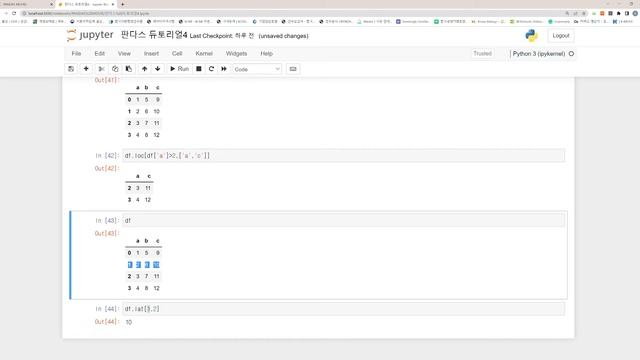Move selected cell up arrow
This screenshot has height=360, width=640.
coord(144,69)
